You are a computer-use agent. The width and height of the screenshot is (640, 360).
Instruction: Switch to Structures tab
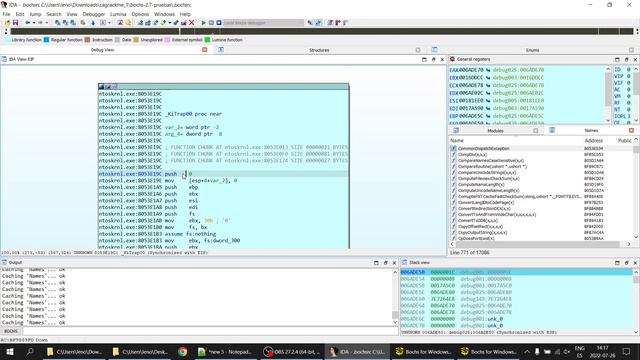click(x=319, y=50)
